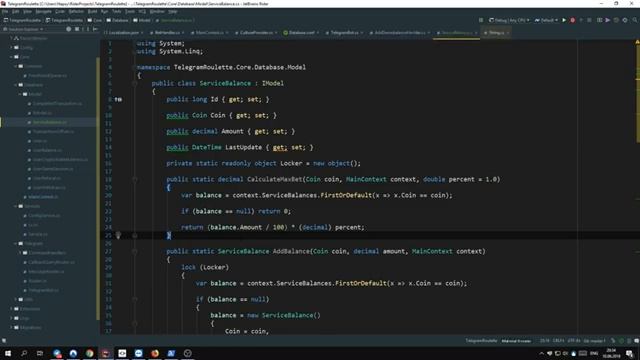Switch to the CultureProvider.cs tab
This screenshot has height=360, width=640.
[256, 32]
